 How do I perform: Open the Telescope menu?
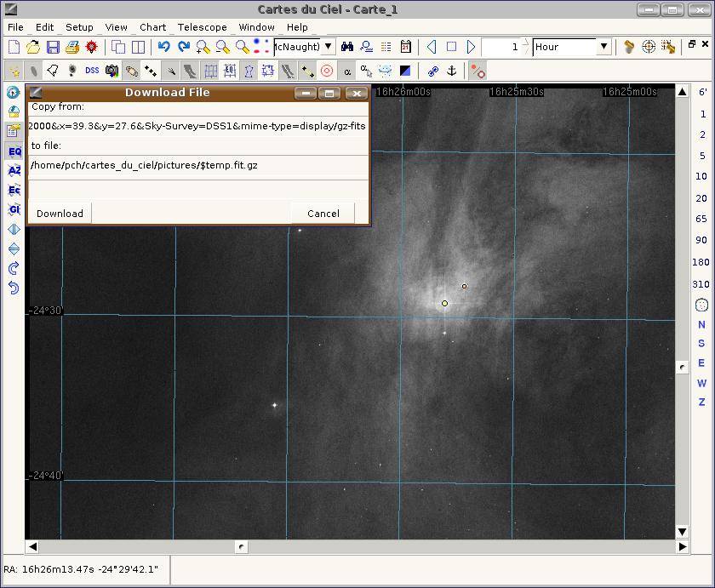[x=202, y=27]
